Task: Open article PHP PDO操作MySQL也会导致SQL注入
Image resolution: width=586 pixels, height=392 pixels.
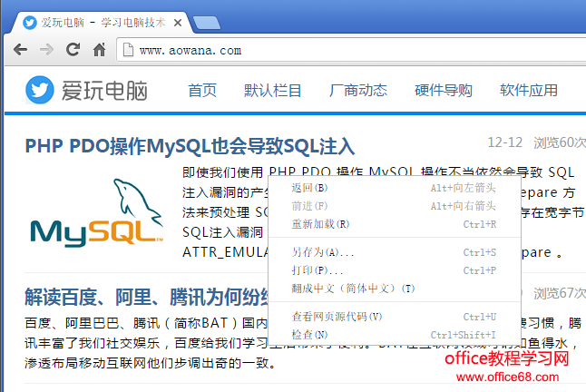Action: pos(190,146)
